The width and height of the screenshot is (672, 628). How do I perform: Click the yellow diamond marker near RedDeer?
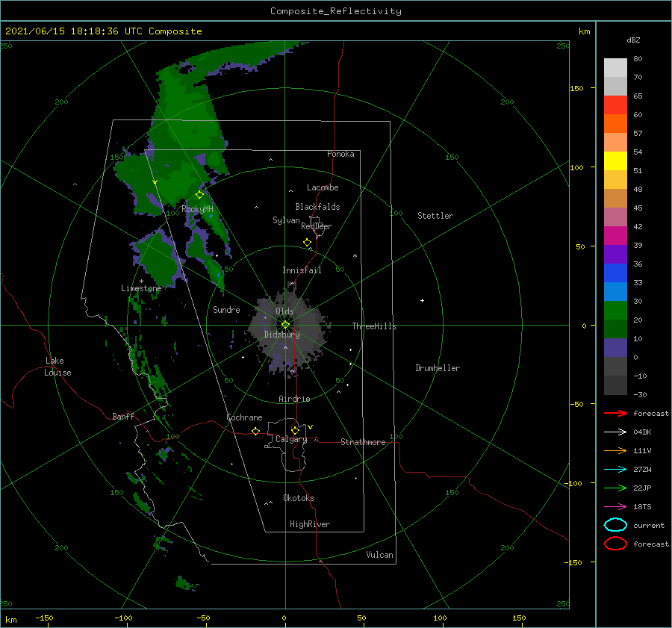308,243
